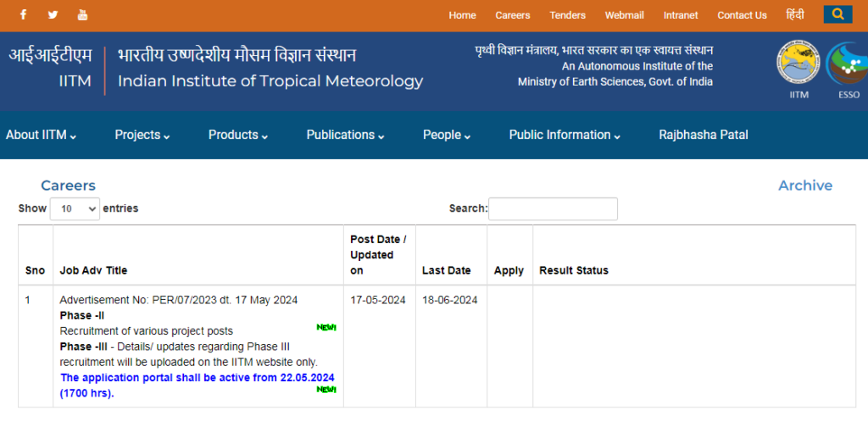Click the ESSO logo

coord(848,64)
